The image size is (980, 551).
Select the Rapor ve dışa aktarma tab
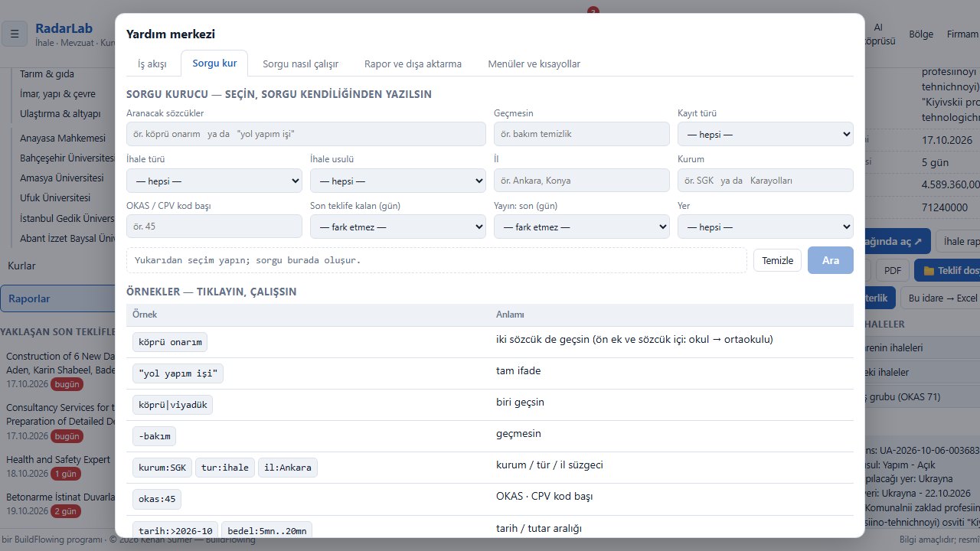pos(413,64)
